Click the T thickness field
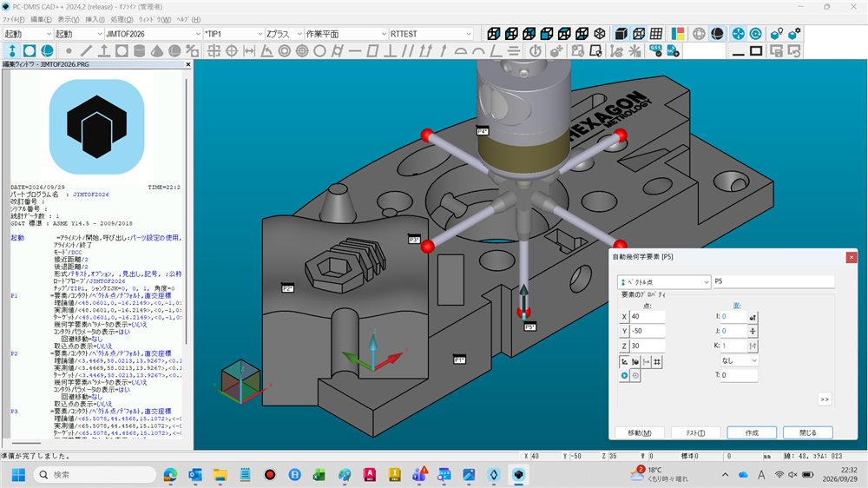868x488 pixels. click(739, 375)
